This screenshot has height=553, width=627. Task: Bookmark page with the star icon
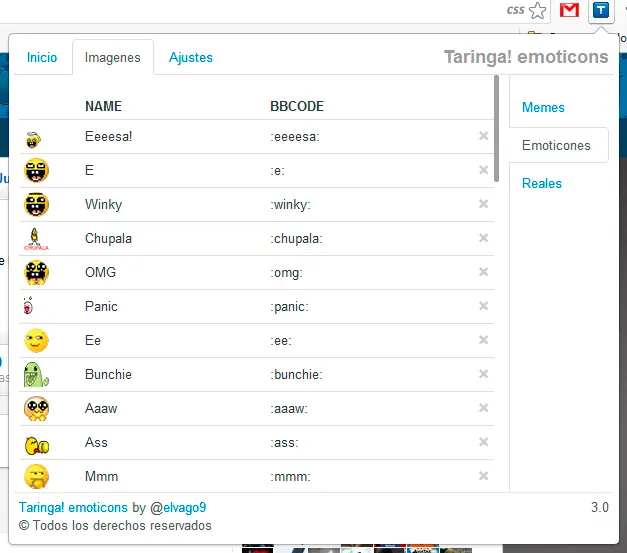[537, 10]
